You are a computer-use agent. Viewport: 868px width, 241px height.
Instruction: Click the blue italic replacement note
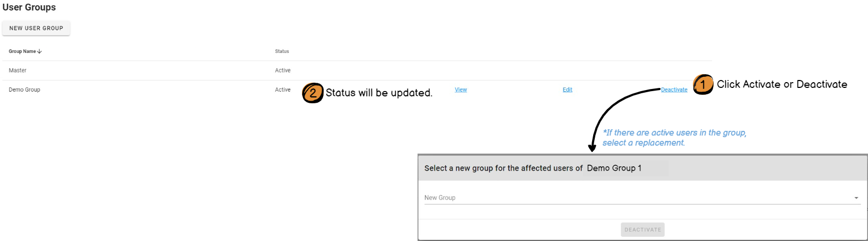(674, 138)
